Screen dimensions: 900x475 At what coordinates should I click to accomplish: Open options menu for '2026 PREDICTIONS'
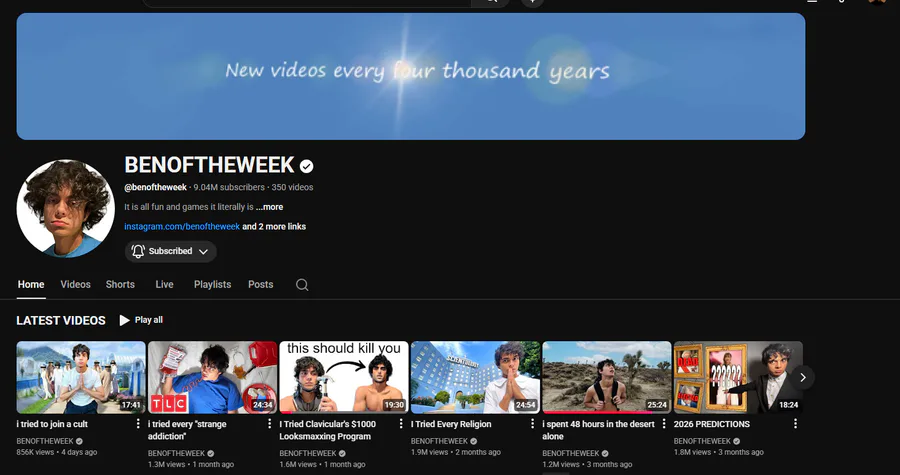pos(795,424)
